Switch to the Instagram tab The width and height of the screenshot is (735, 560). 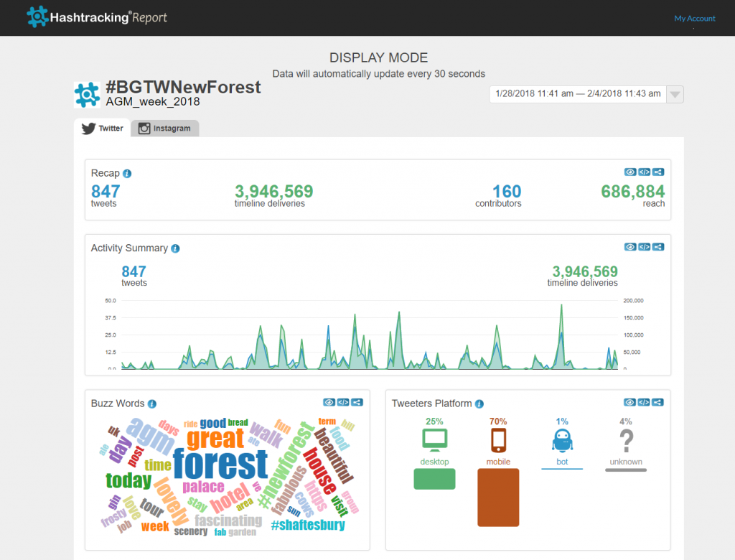165,129
